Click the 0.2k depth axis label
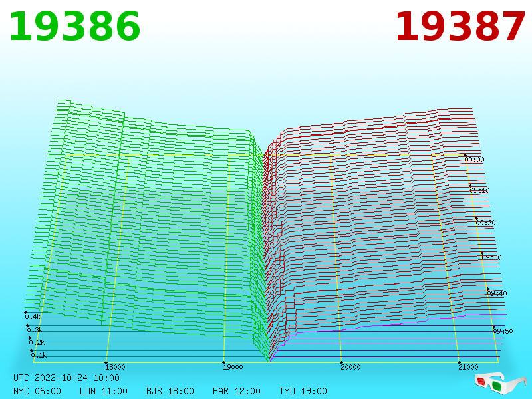Image resolution: width=532 pixels, height=399 pixels. pos(37,342)
